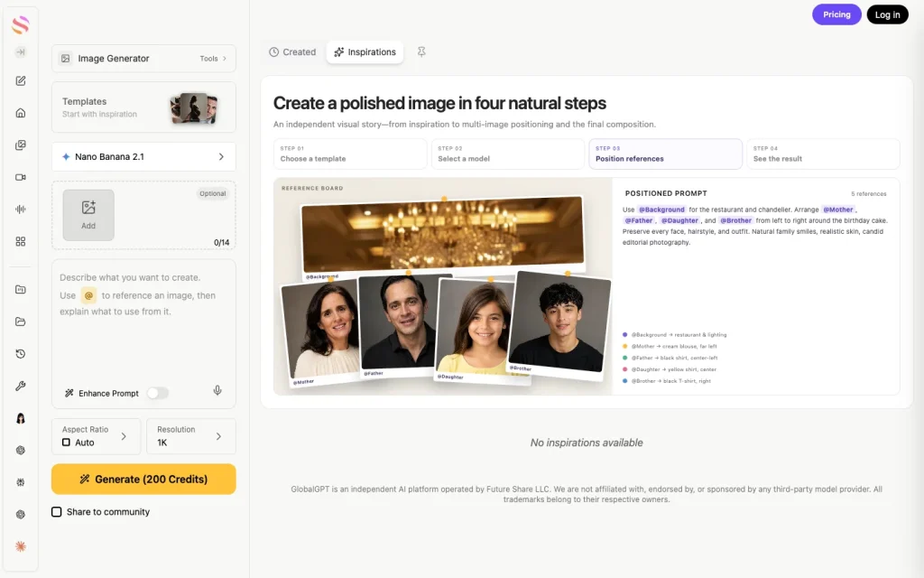This screenshot has width=924, height=578.
Task: Click the 'REFERENCE BOARD' label
Action: tap(312, 188)
